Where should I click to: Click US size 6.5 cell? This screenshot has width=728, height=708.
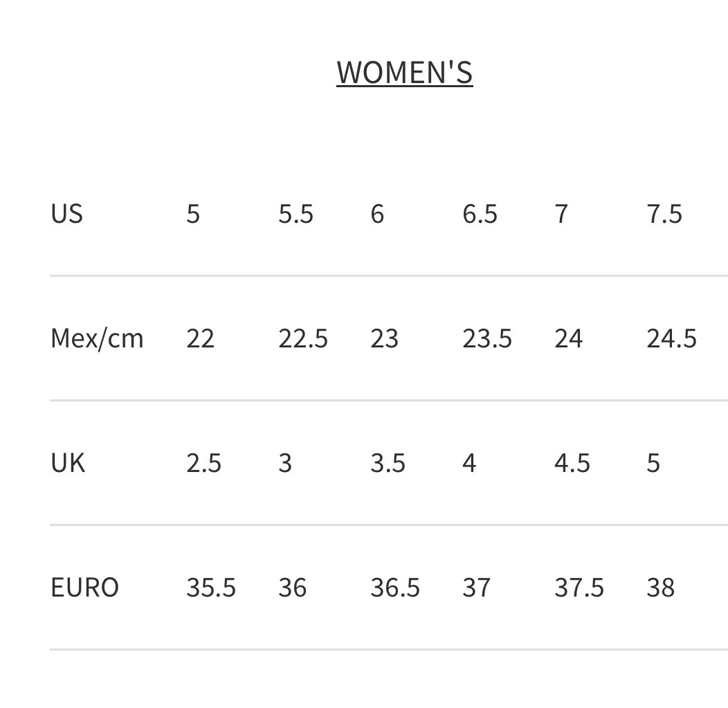click(480, 214)
